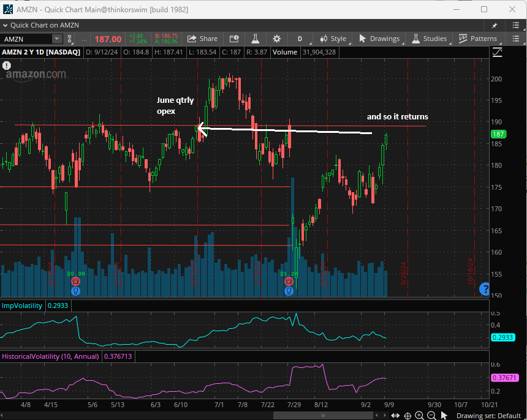Step the chart left with scrollbar arrow
This screenshot has width=527, height=420.
377,416
